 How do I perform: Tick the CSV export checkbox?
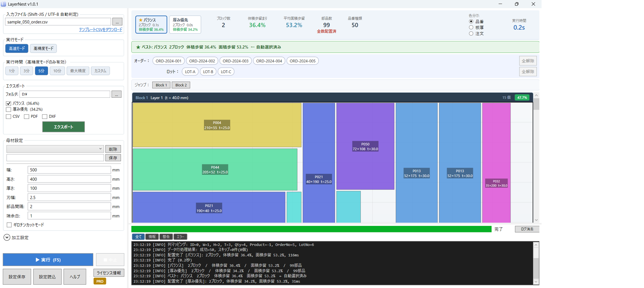click(8, 116)
